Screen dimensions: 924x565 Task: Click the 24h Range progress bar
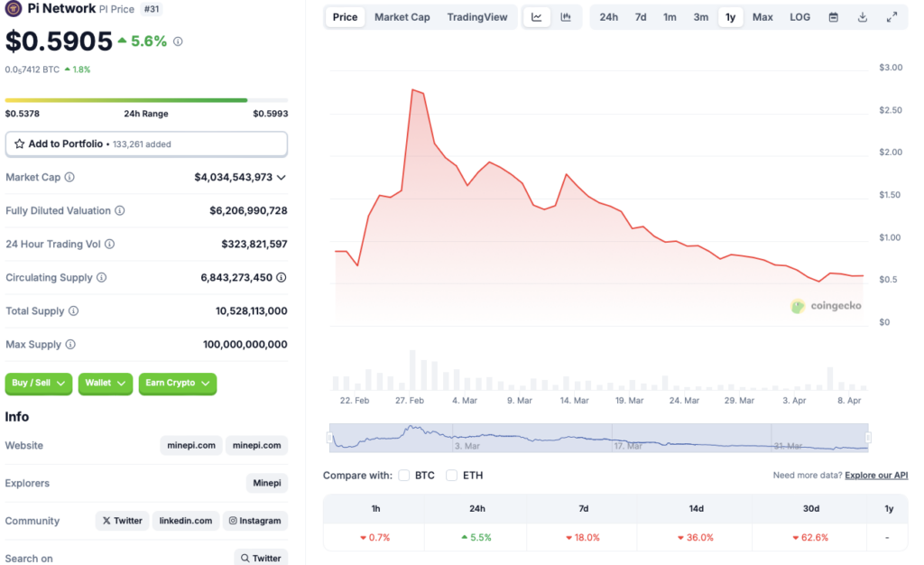pyautogui.click(x=146, y=100)
